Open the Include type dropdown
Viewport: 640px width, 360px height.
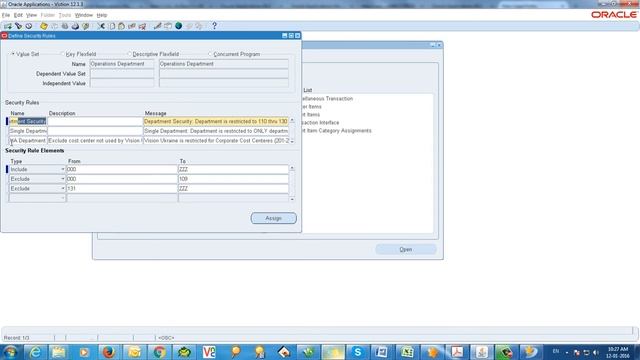[63, 169]
